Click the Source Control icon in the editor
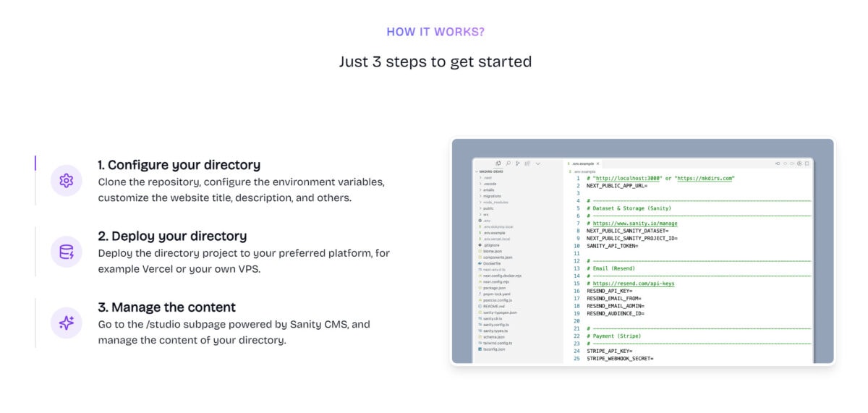Image resolution: width=868 pixels, height=413 pixels. 518,163
